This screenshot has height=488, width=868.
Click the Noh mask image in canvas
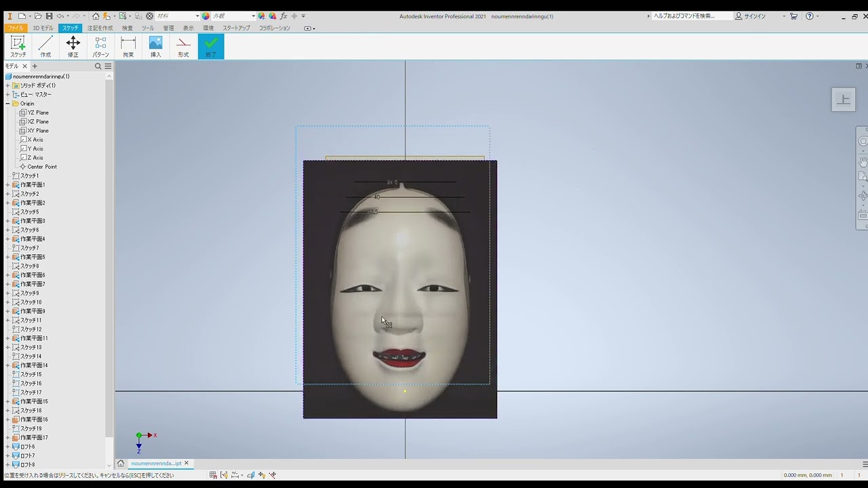coord(400,289)
